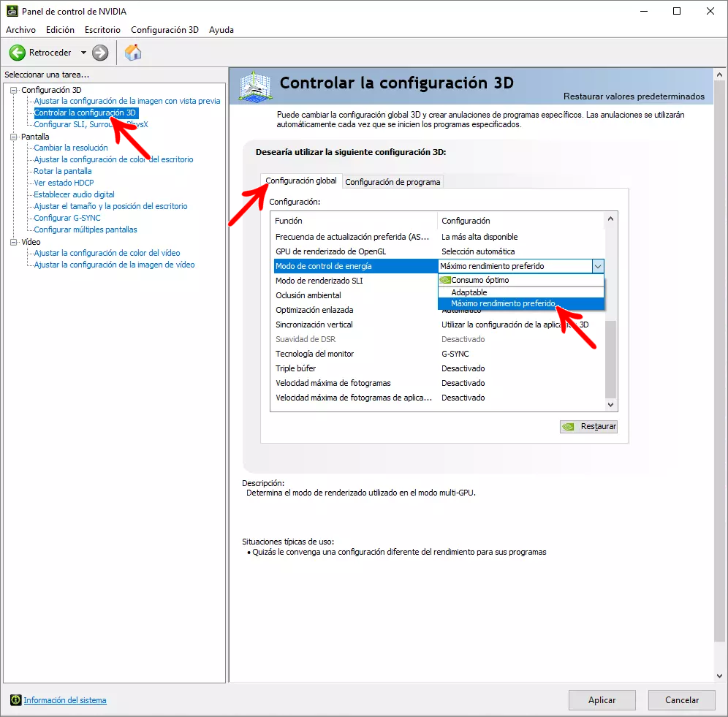This screenshot has width=728, height=717.
Task: Select the Triple búfer row
Action: coord(439,368)
